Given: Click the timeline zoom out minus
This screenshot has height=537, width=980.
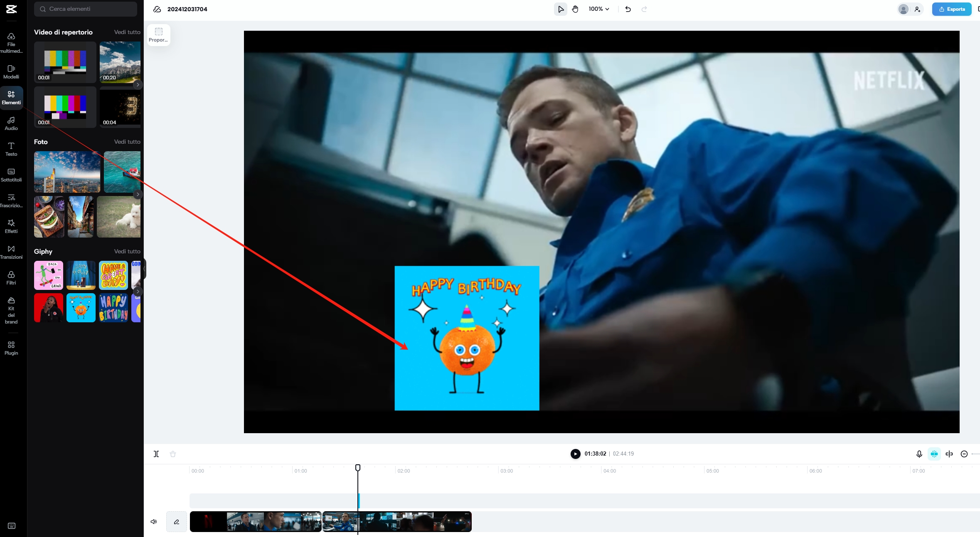Looking at the screenshot, I should [x=964, y=454].
